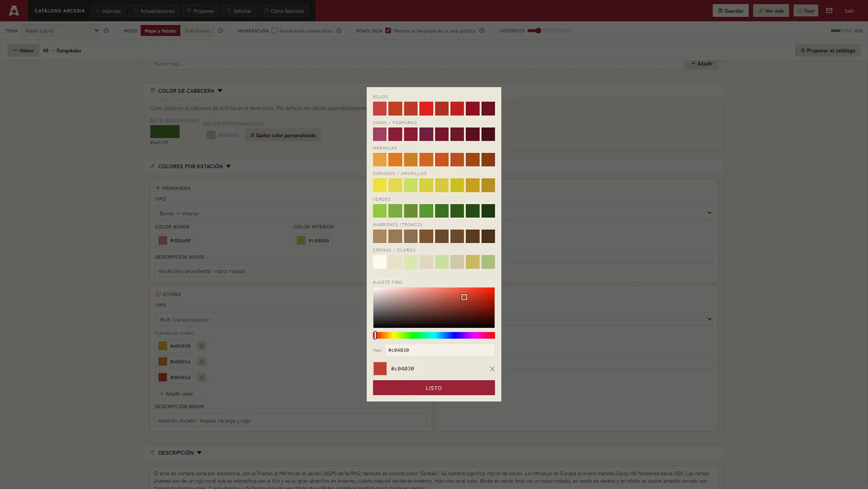Click the Hotspots slider
The image size is (868, 489).
(549, 31)
